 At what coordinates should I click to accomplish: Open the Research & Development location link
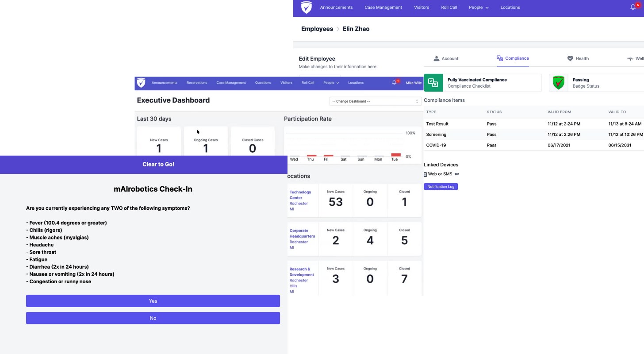coord(302,272)
